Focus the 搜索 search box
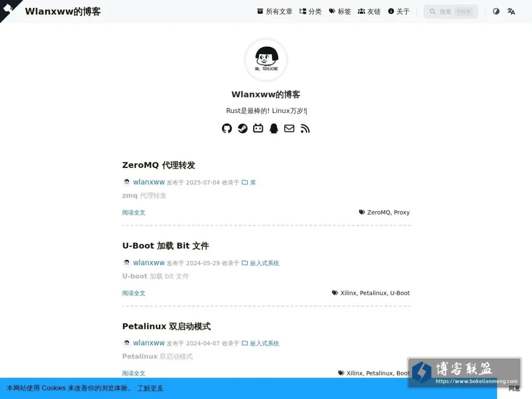Screen dimensions: 532x399 pos(451,12)
